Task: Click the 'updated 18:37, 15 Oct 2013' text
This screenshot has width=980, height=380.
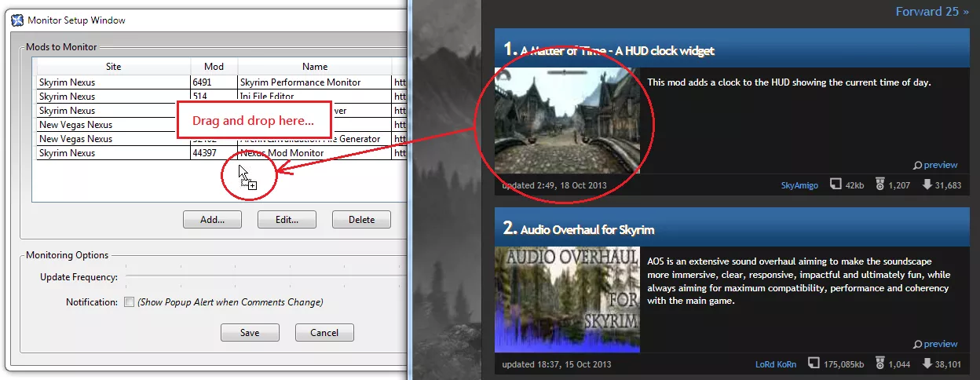Action: point(557,365)
